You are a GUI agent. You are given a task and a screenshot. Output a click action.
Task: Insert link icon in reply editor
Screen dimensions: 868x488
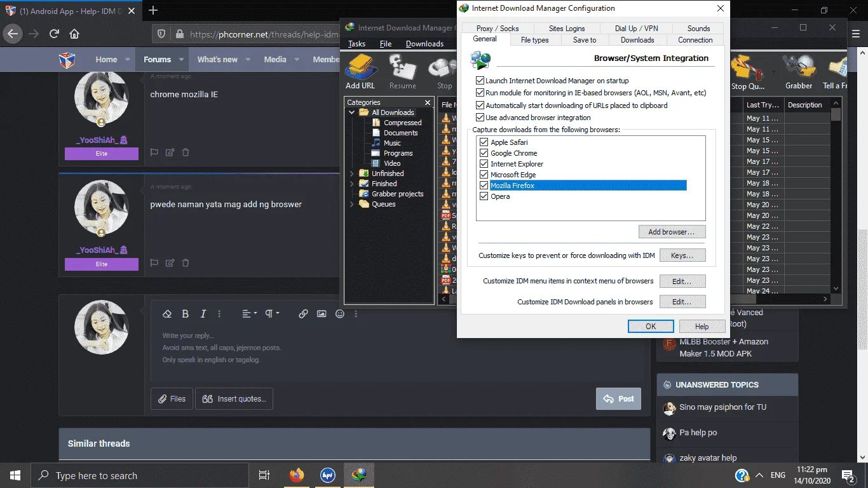pos(303,314)
